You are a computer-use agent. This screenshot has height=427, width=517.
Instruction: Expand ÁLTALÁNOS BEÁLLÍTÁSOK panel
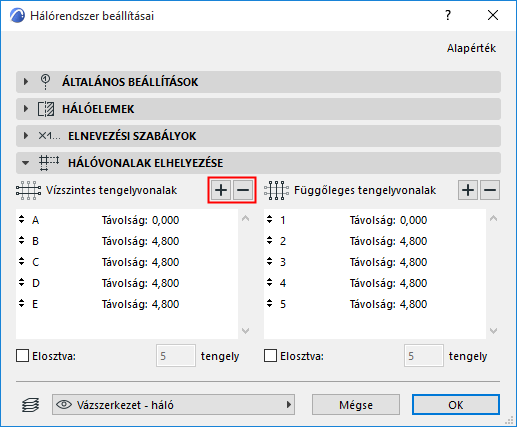coord(26,82)
